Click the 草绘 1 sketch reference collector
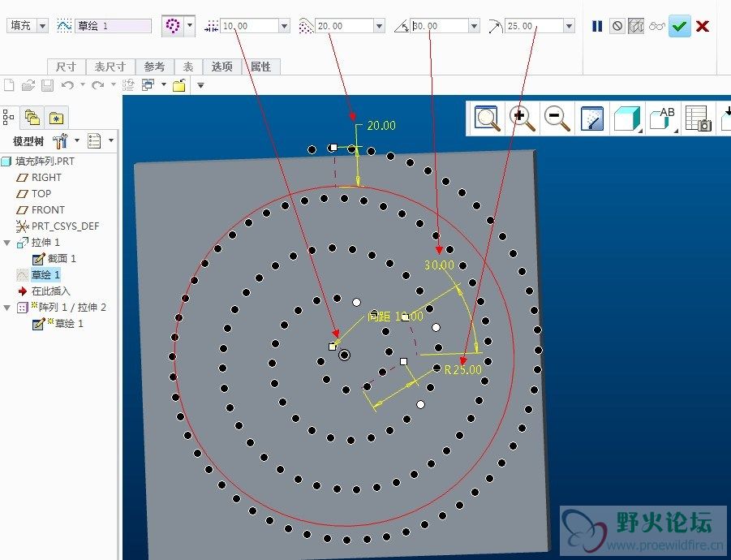 [x=113, y=26]
